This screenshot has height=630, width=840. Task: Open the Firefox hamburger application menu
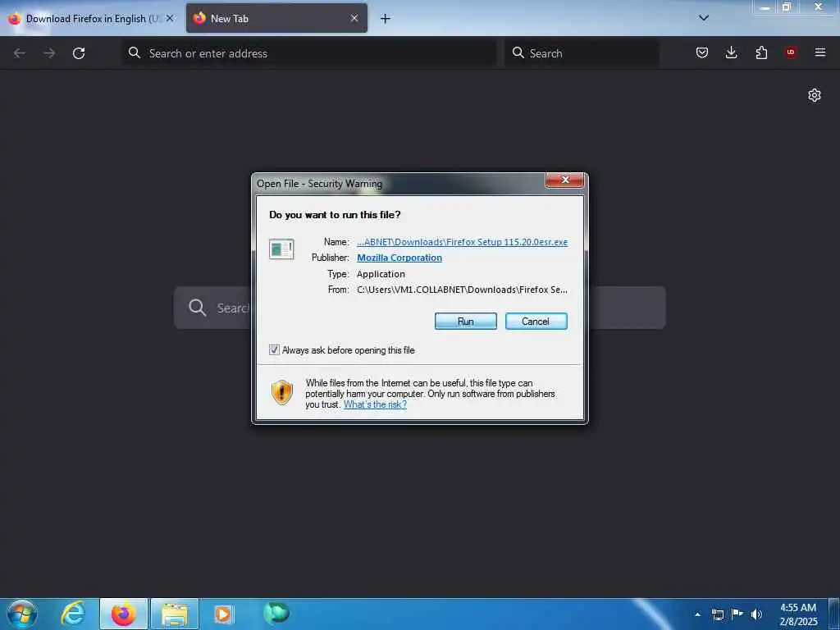(820, 52)
